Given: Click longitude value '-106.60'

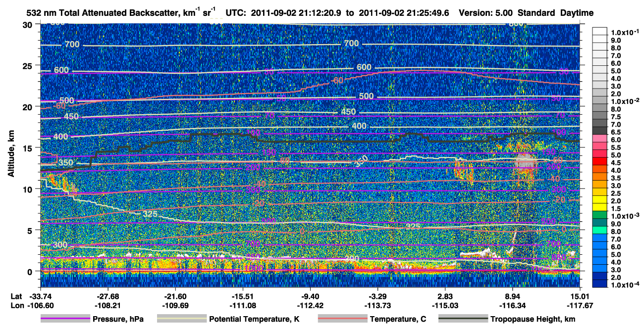Looking at the screenshot, I should pyautogui.click(x=40, y=305).
